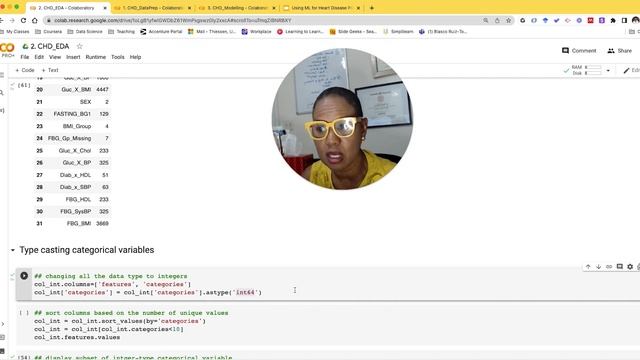Open table of contents in left sidebar

point(2,75)
